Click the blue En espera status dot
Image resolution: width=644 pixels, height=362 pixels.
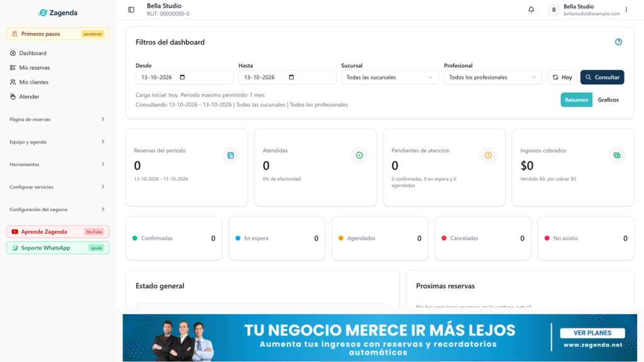click(238, 238)
